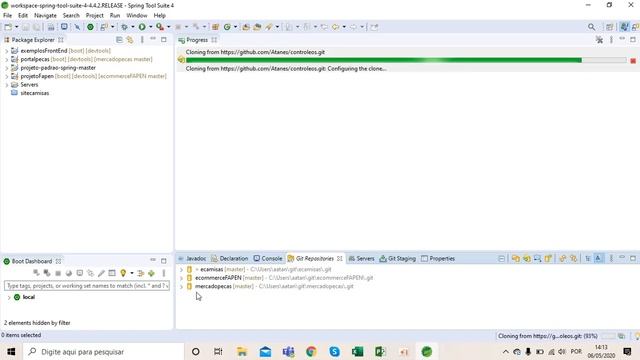
Task: Toggle Link with Editor in Package Explorer
Action: coord(130,40)
